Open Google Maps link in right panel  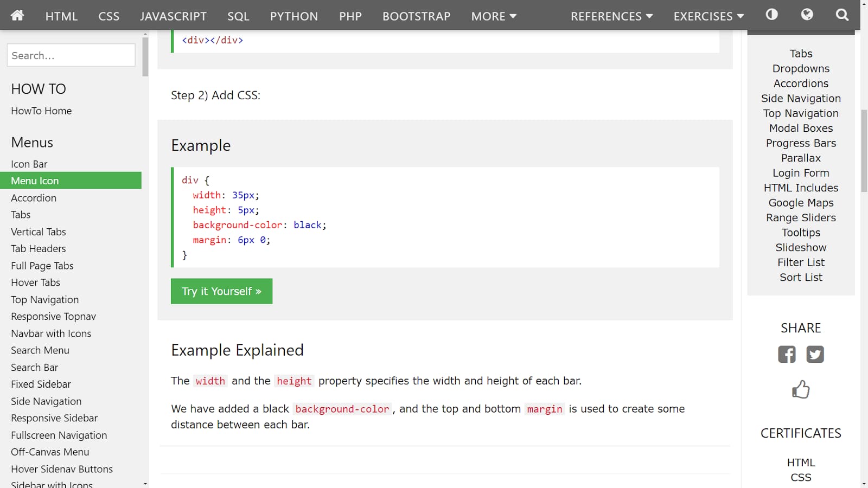coord(801,203)
